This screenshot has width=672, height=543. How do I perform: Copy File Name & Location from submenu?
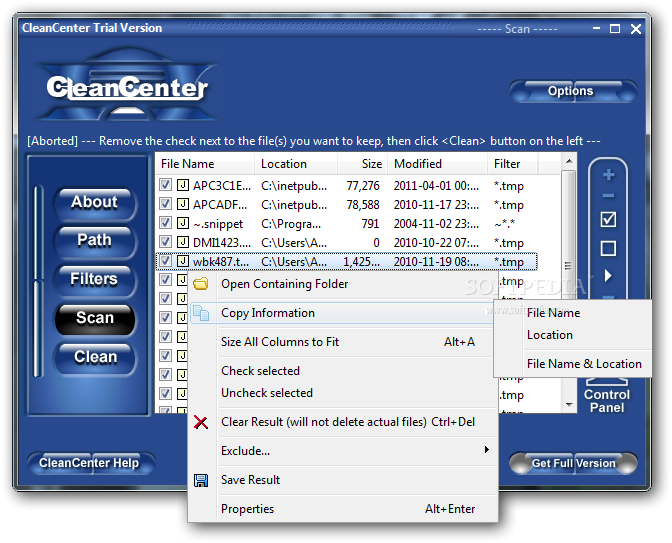point(573,364)
